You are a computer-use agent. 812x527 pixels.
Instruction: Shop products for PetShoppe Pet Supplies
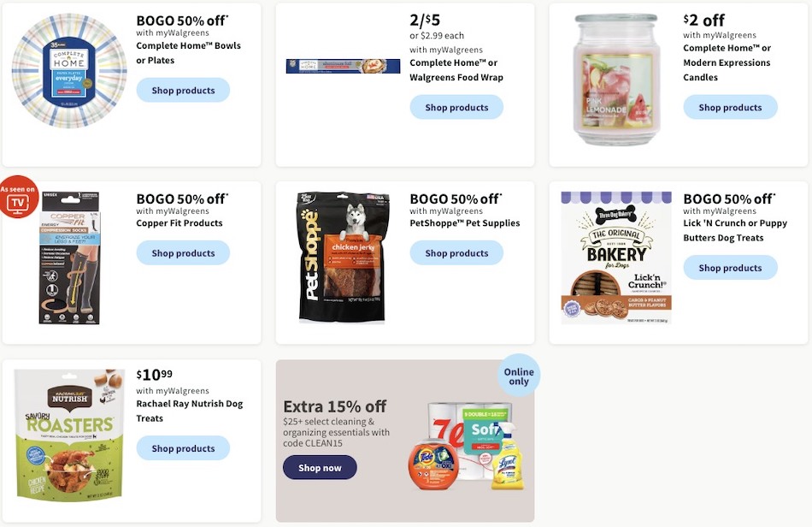(x=456, y=252)
